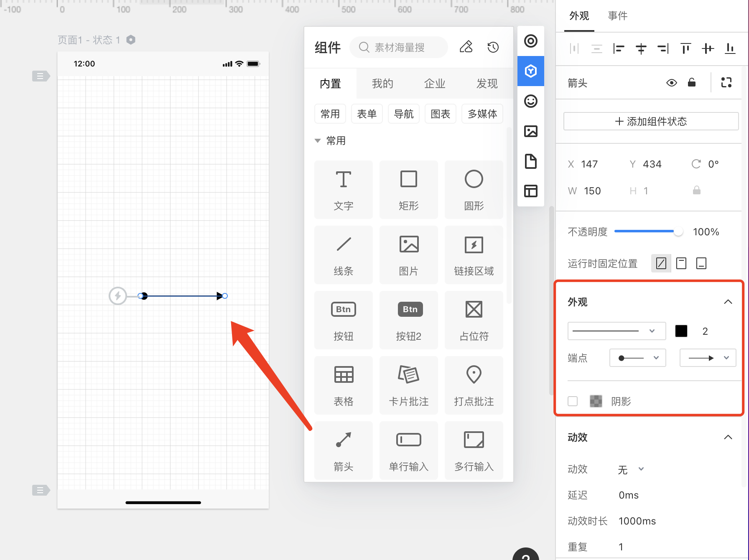
Task: Enable the 阴影 shadow checkbox
Action: pyautogui.click(x=573, y=401)
